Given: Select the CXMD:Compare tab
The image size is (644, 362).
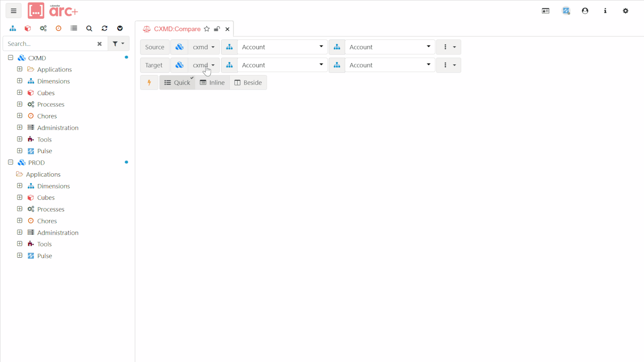Looking at the screenshot, I should [x=177, y=29].
